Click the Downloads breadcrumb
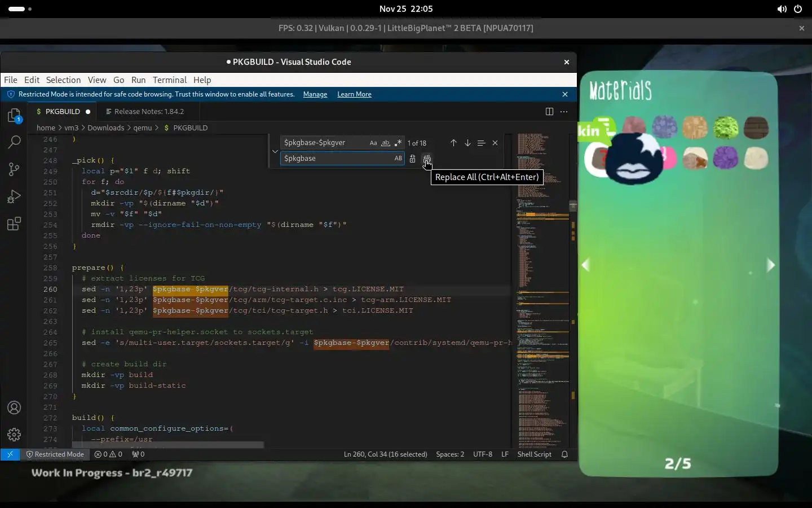 (105, 128)
